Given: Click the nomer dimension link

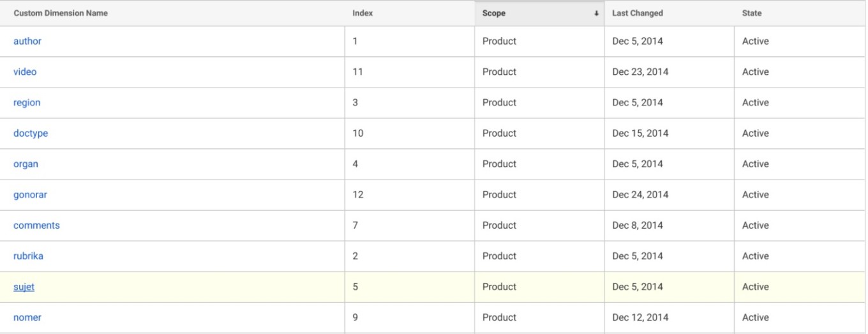Looking at the screenshot, I should (x=27, y=317).
